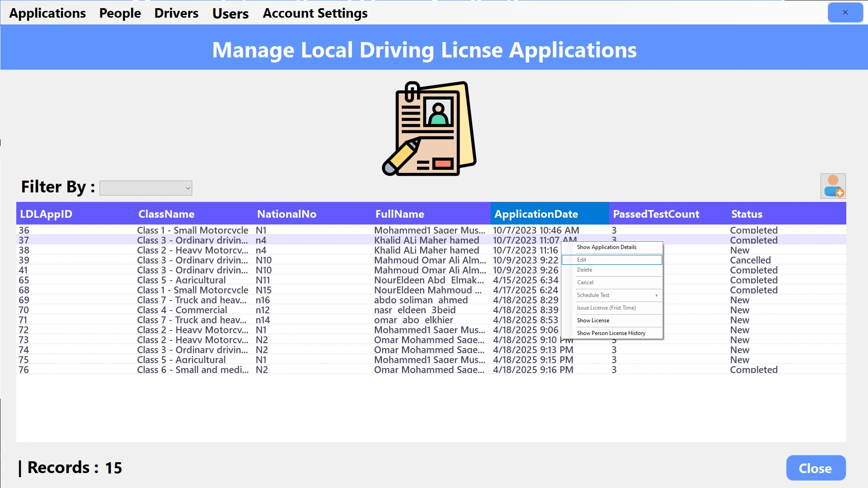Open the Account Settings menu
This screenshot has width=868, height=488.
point(315,13)
